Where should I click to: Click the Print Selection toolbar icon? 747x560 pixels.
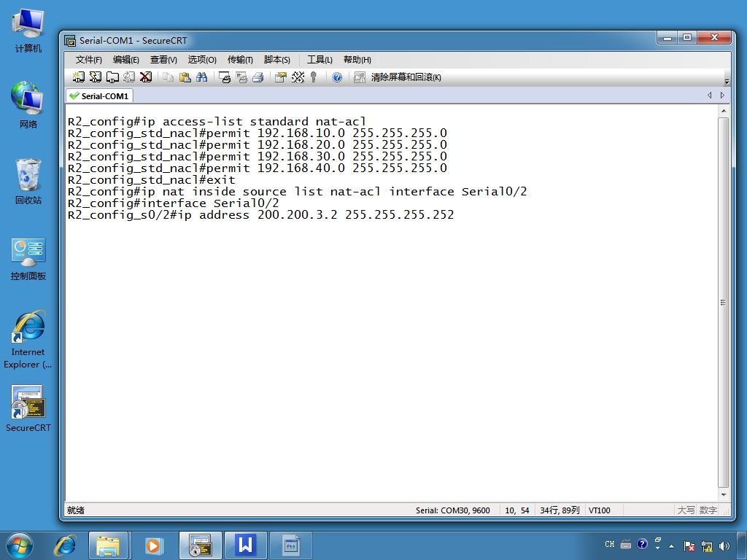click(x=241, y=77)
